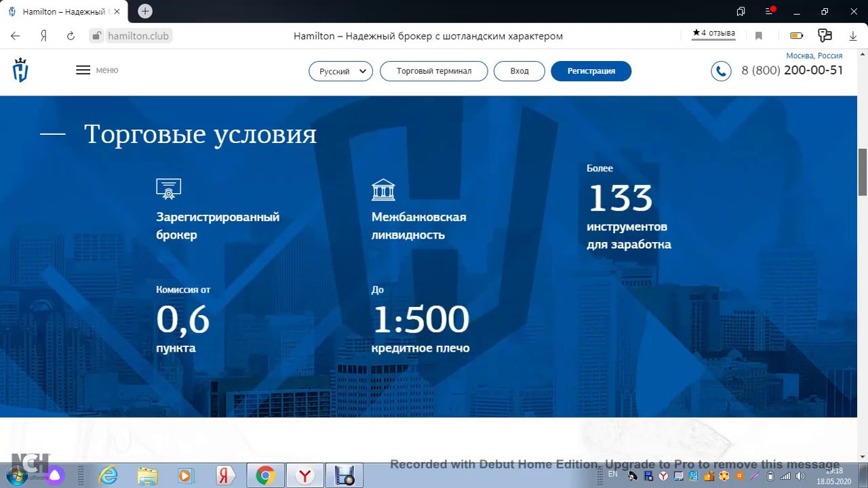Click the hamilton.club address field
This screenshot has height=488, width=868.
pos(139,36)
